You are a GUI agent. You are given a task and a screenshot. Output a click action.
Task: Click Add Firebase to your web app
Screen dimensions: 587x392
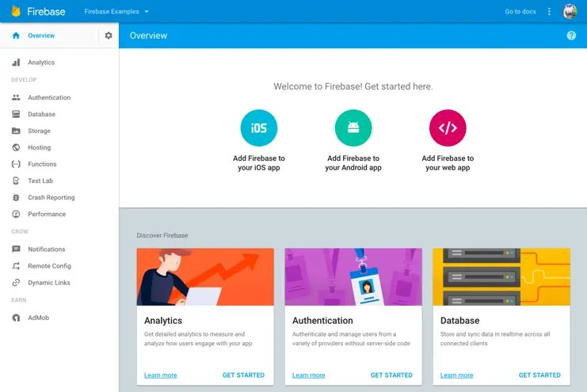click(448, 163)
